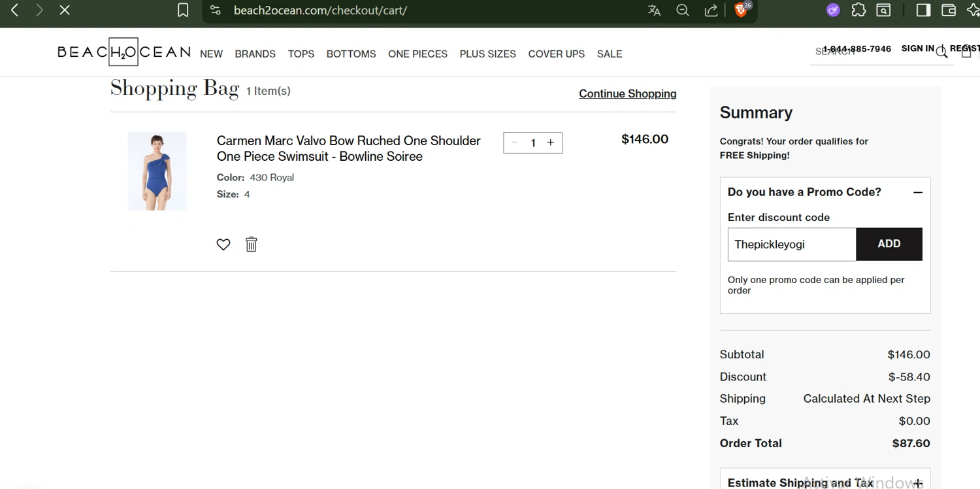Click the Order Total $87.60 value
Image resolution: width=980 pixels, height=489 pixels.
click(x=911, y=443)
